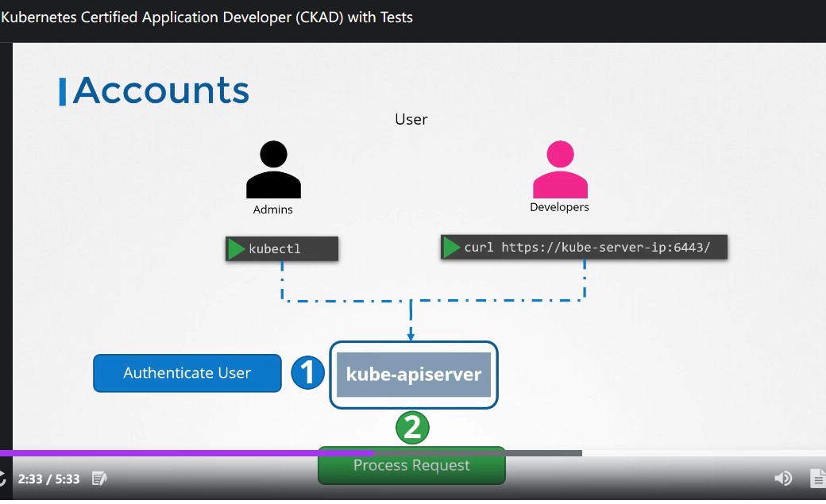The width and height of the screenshot is (826, 504).
Task: Click the Developers label
Action: 559,207
